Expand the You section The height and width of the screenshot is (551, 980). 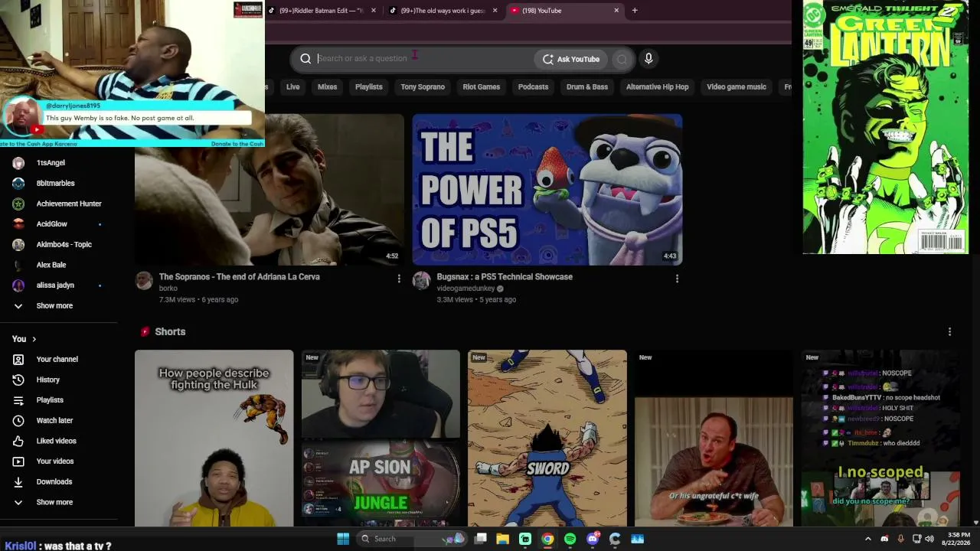[24, 339]
